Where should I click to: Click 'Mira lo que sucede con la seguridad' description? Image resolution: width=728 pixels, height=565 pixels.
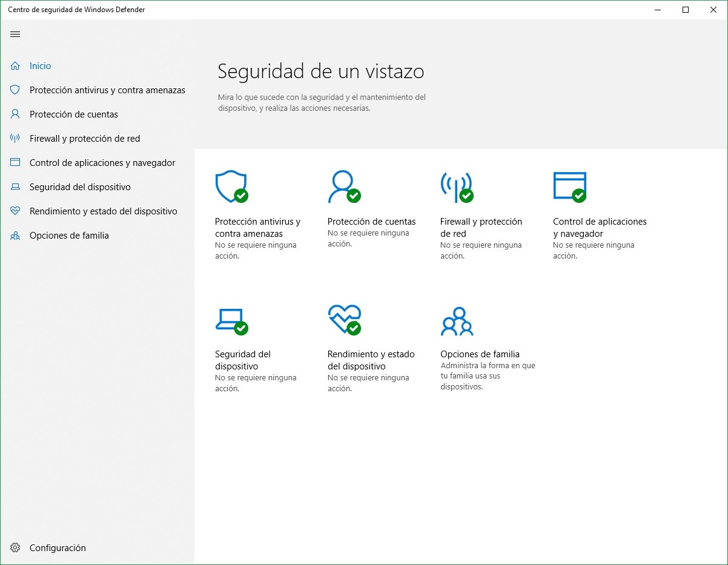[x=322, y=102]
